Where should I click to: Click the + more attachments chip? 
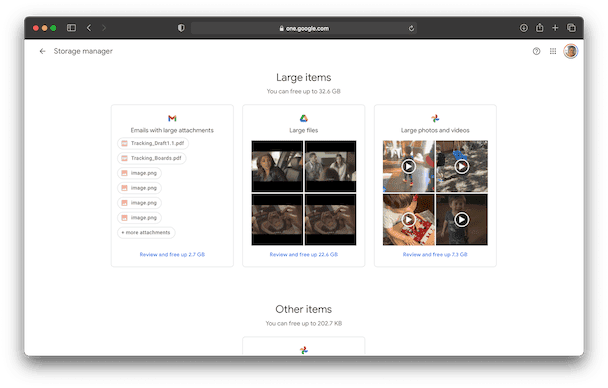[146, 233]
